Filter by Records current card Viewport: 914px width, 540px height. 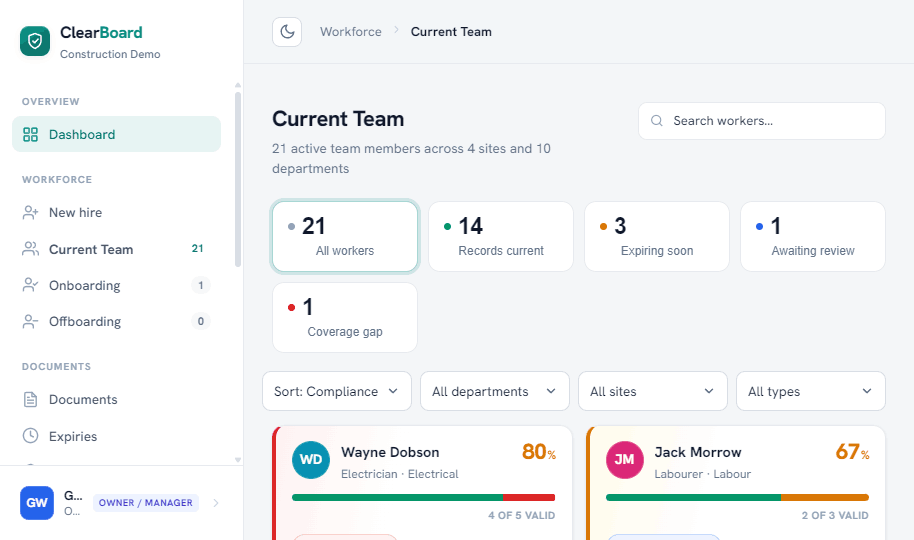501,237
